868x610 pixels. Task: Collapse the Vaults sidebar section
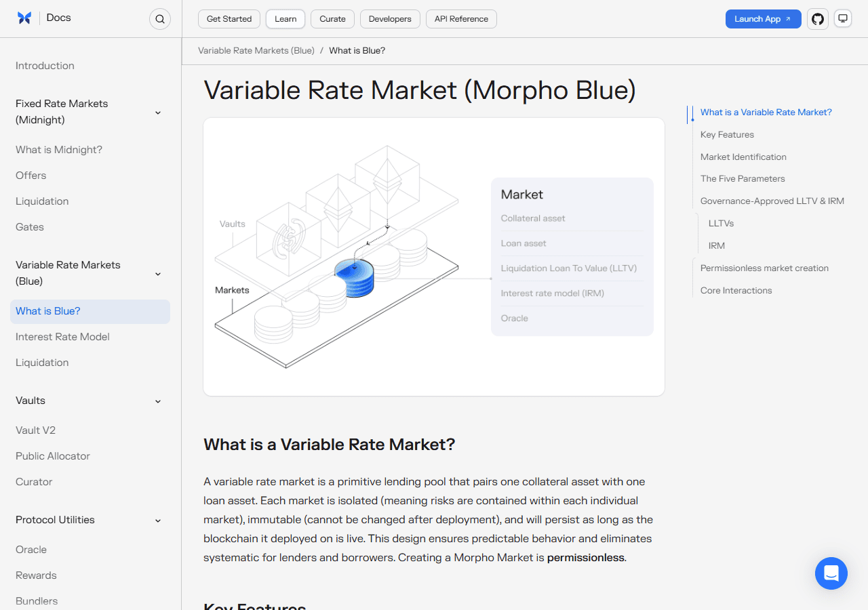pyautogui.click(x=158, y=401)
